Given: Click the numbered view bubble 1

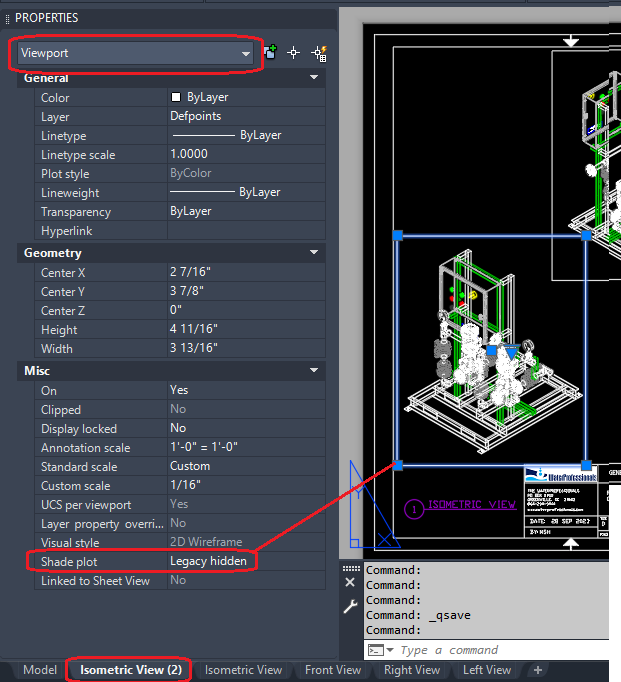Looking at the screenshot, I should click(414, 509).
